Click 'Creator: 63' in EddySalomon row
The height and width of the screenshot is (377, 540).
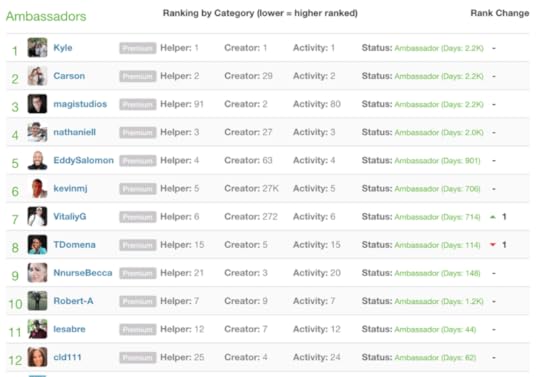tap(248, 160)
